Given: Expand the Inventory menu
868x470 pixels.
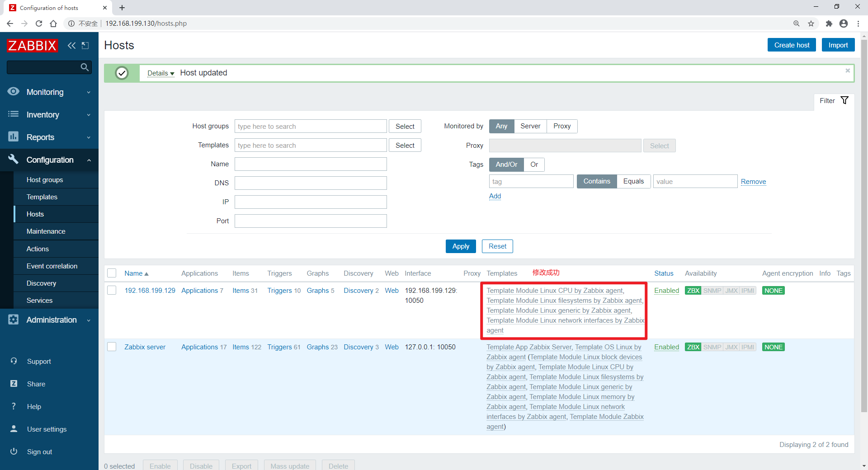Looking at the screenshot, I should (x=49, y=114).
